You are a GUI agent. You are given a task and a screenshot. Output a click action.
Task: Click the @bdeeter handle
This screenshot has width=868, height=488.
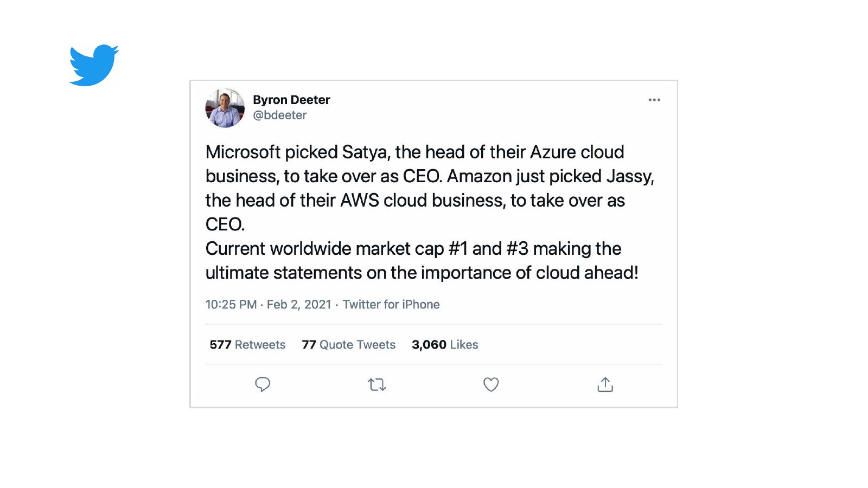[x=279, y=115]
